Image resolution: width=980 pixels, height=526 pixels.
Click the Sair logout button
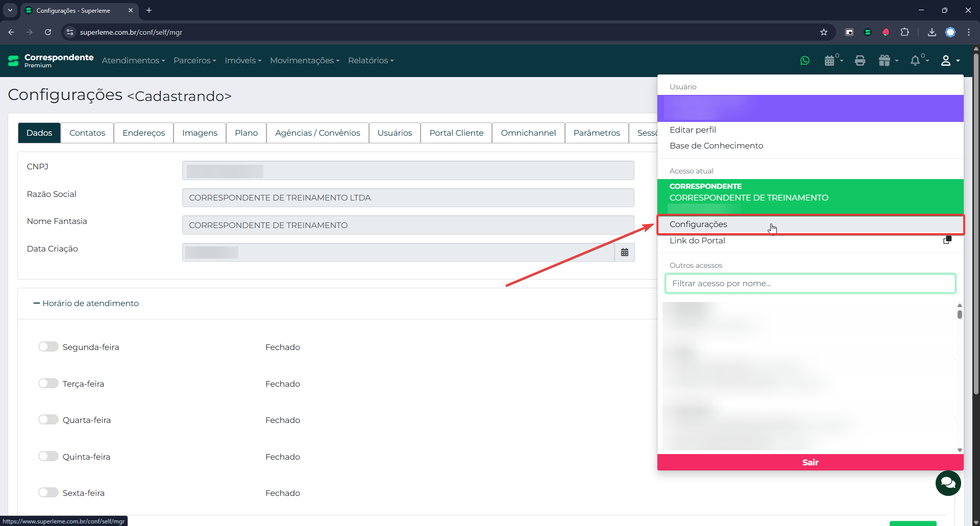click(810, 462)
